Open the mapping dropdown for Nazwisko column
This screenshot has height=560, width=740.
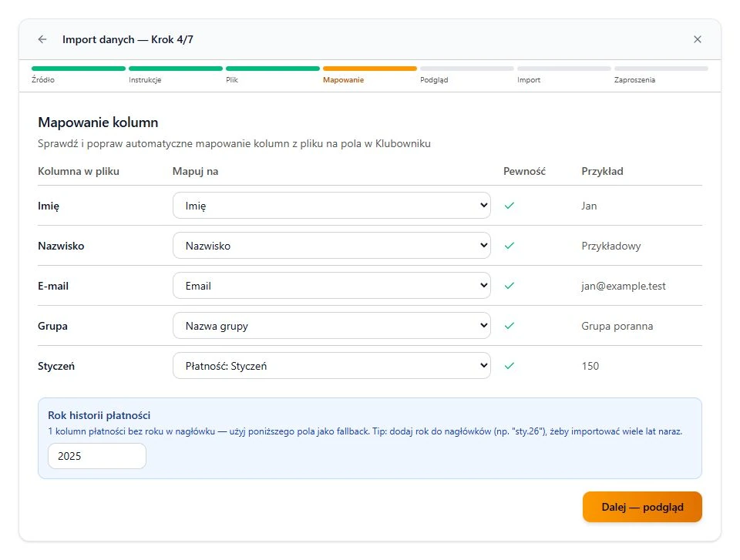(x=331, y=246)
